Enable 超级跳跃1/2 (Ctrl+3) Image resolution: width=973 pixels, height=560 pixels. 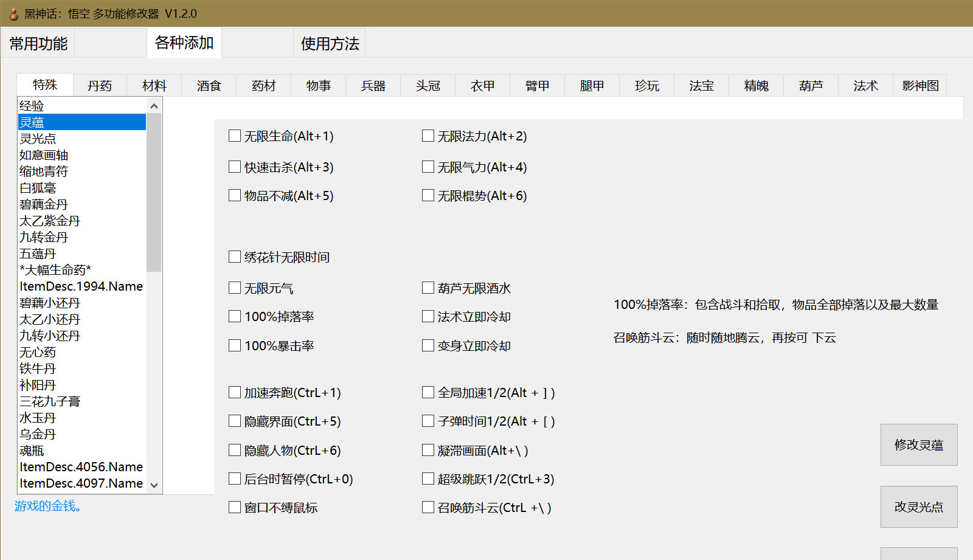(x=428, y=479)
